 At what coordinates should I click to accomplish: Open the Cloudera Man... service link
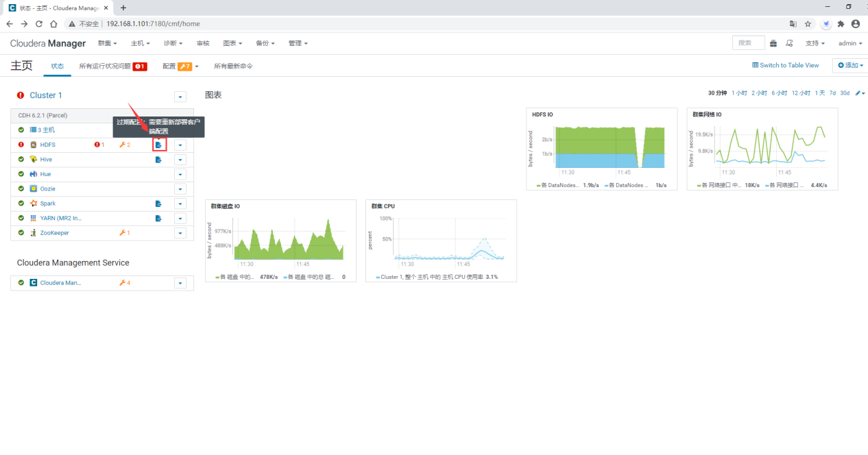click(x=60, y=283)
